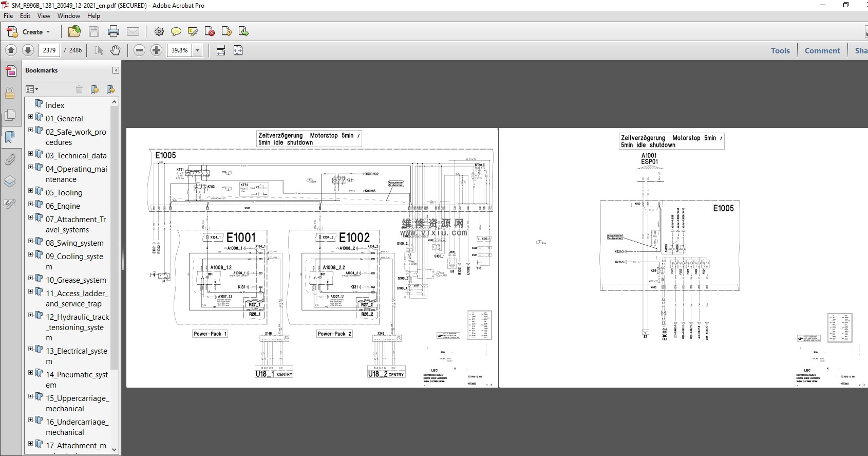Click the Highlight text tool
The width and height of the screenshot is (868, 456).
click(x=193, y=32)
